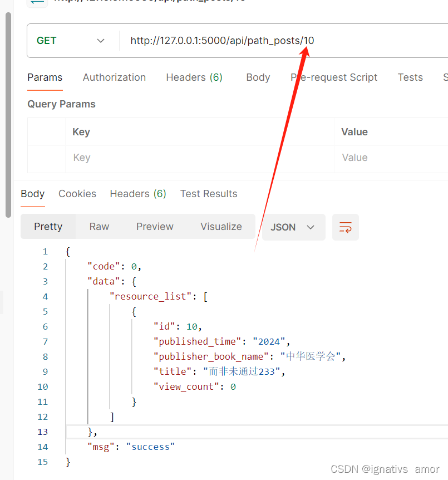
Task: Click the left vertical scrollbar
Action: pos(8,115)
